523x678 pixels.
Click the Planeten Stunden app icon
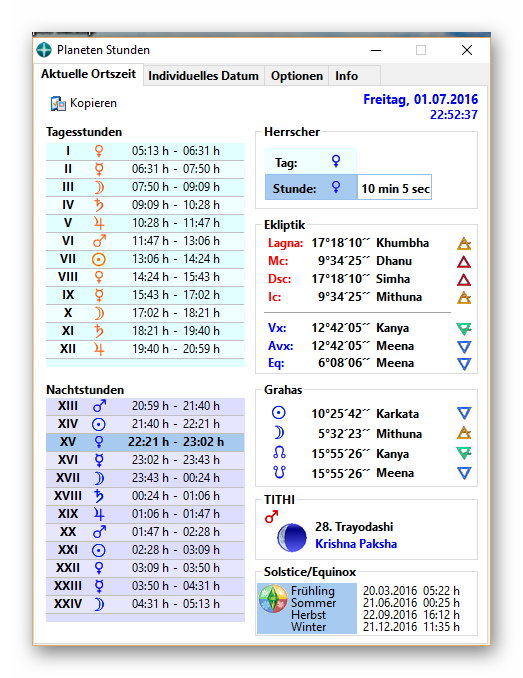[44, 50]
